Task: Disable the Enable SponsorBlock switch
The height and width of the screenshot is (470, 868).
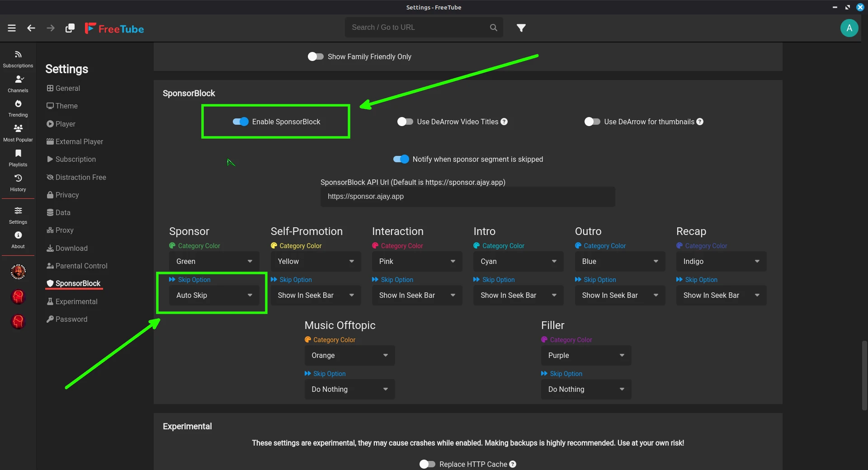Action: tap(241, 122)
